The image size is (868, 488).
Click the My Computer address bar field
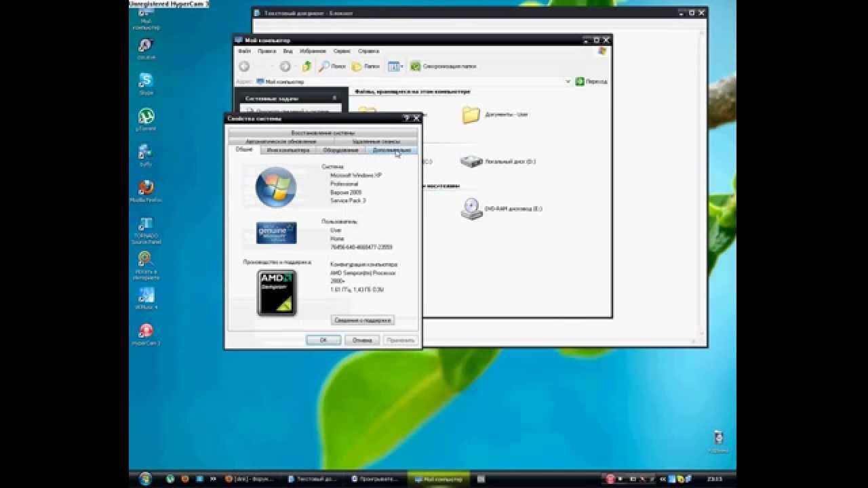pos(414,81)
